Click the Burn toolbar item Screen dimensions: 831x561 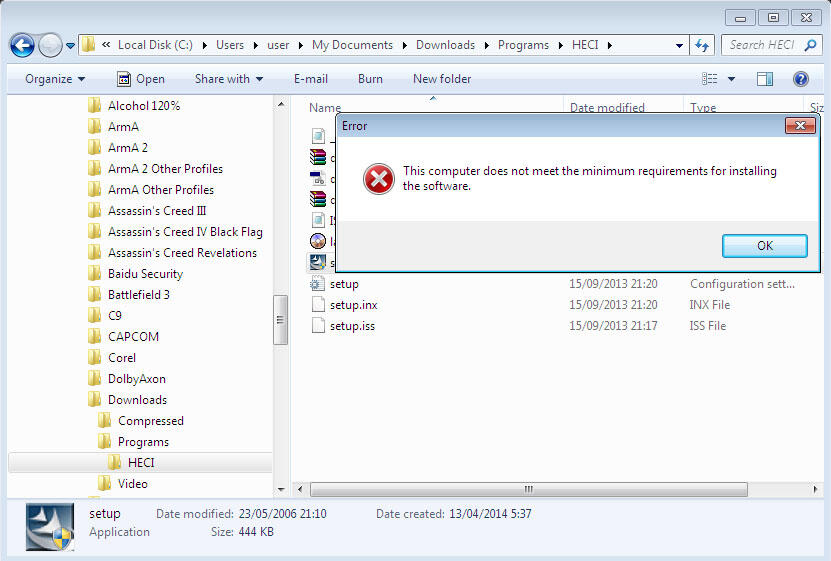pyautogui.click(x=370, y=79)
